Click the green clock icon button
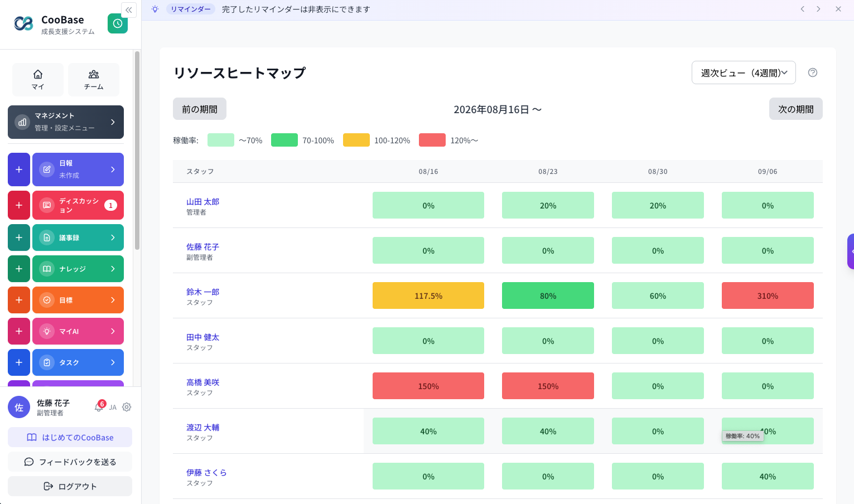Viewport: 854px width, 504px height. click(x=118, y=23)
